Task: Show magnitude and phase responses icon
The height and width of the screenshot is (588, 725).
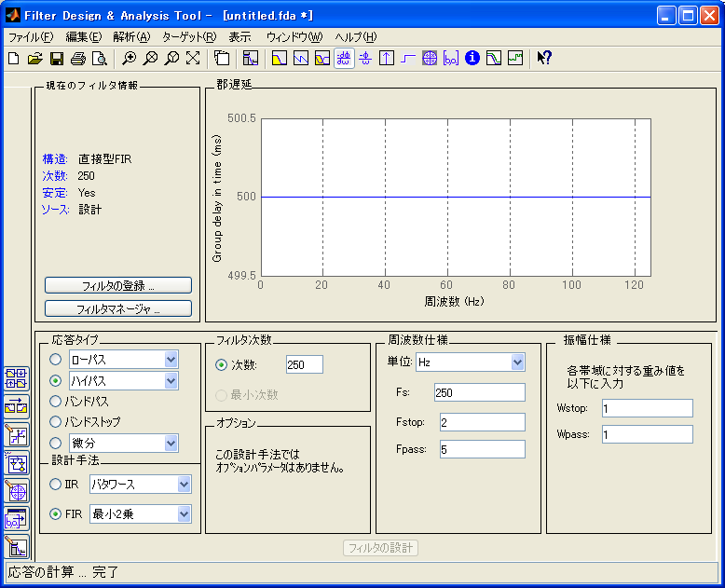Action: 322,59
